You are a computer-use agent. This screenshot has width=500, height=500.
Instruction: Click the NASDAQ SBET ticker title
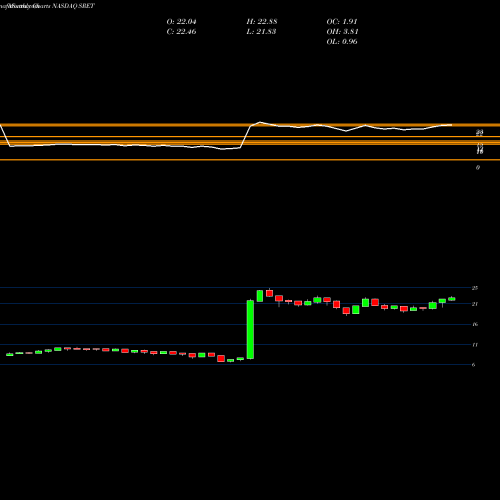pyautogui.click(x=73, y=6)
